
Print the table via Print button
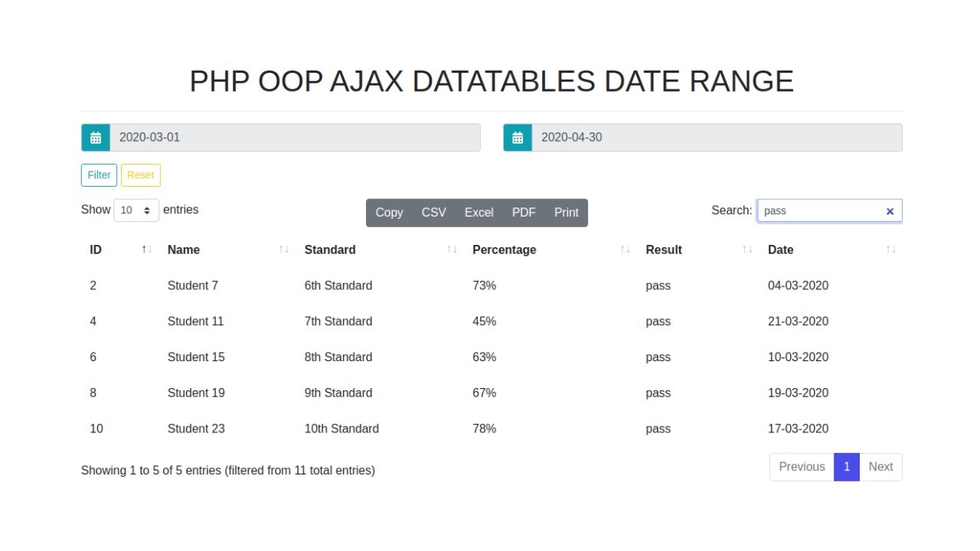(x=567, y=213)
